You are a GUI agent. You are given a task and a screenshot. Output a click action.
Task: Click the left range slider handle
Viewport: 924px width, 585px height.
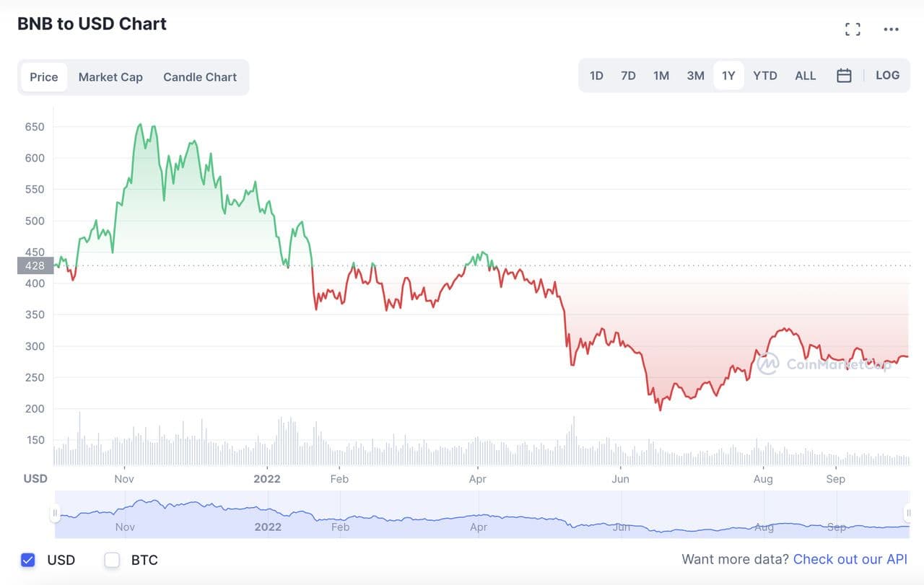55,514
